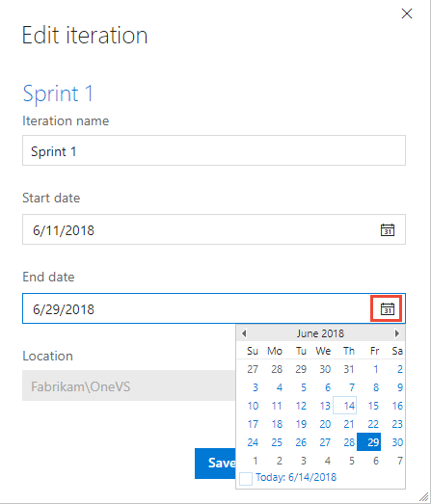
Task: Select June 9 in the calendar
Action: click(x=399, y=387)
